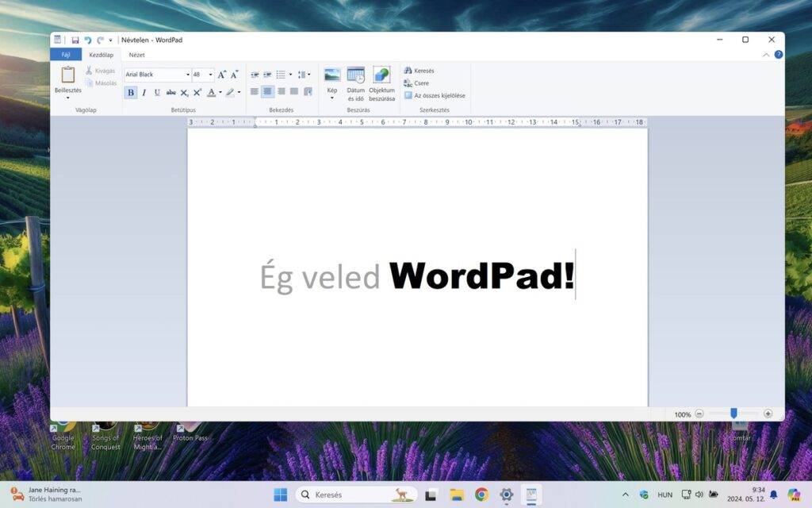The image size is (812, 508).
Task: Open File Explorer from the taskbar
Action: tap(456, 495)
